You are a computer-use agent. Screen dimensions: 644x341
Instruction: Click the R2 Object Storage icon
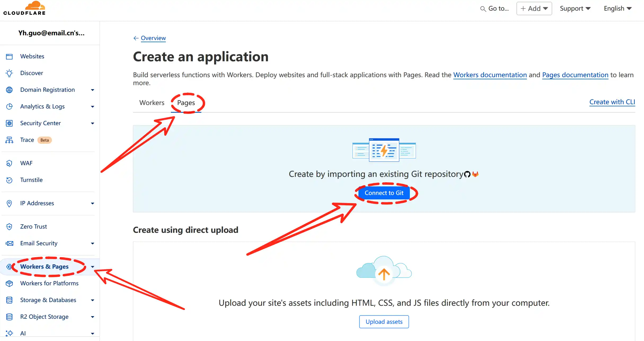click(x=9, y=317)
